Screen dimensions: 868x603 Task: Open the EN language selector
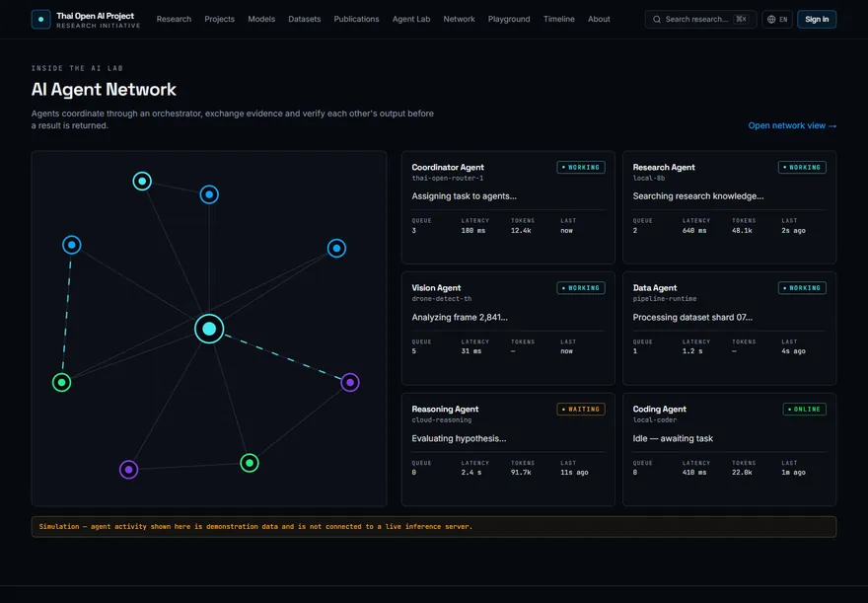pos(777,20)
